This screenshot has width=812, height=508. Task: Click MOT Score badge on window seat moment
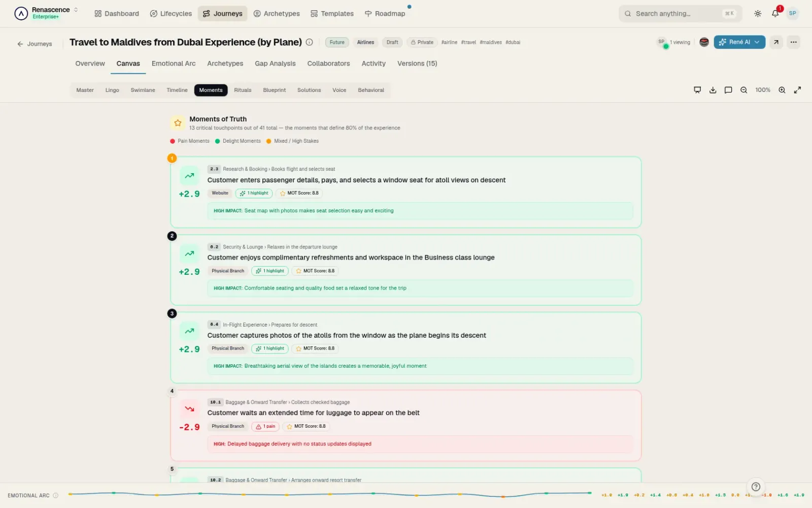(299, 193)
